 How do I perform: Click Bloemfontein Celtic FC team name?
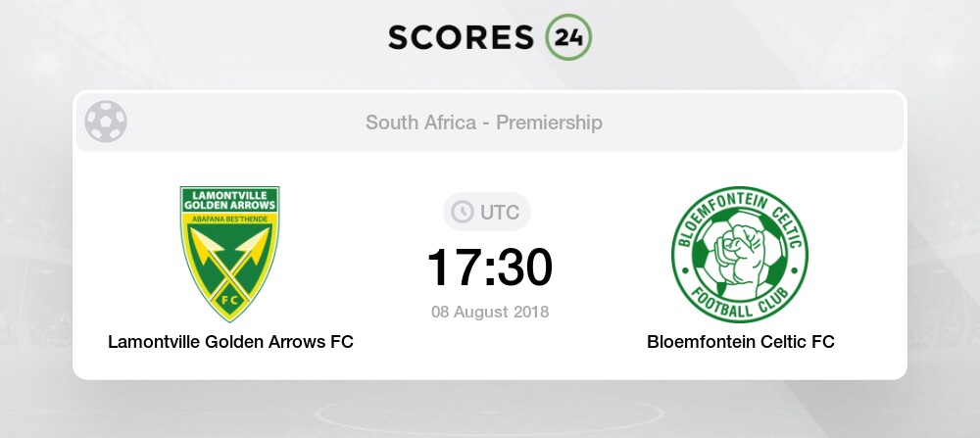(741, 342)
